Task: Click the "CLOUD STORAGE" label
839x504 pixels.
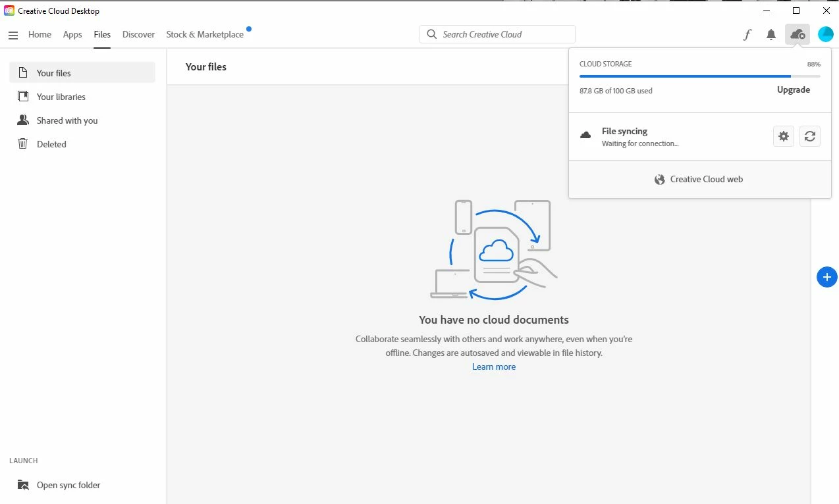Action: tap(605, 64)
